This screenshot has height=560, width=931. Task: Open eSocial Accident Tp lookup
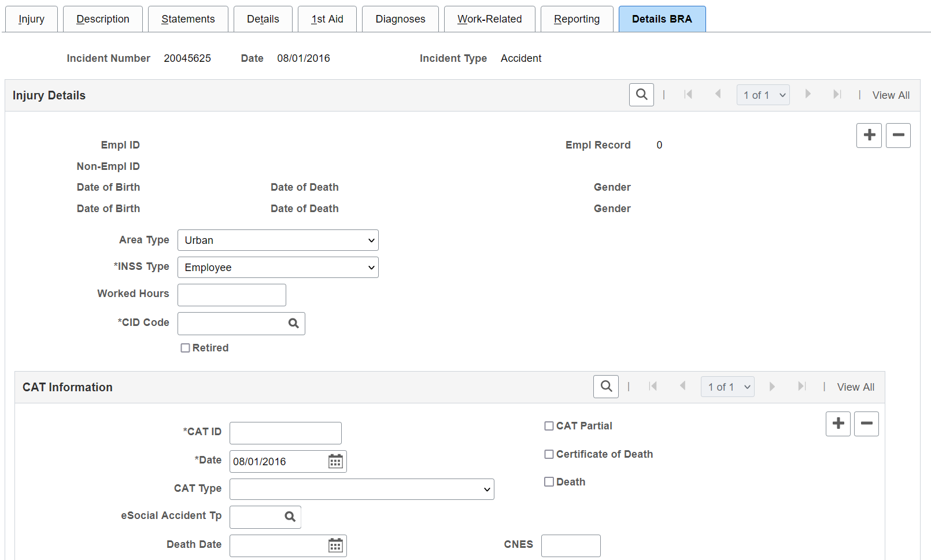[290, 517]
